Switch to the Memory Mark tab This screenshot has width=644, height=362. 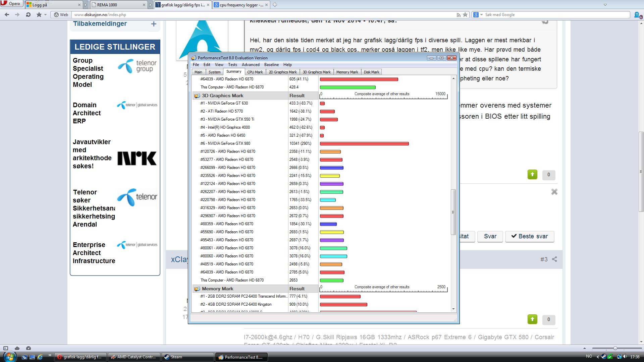[x=347, y=72]
